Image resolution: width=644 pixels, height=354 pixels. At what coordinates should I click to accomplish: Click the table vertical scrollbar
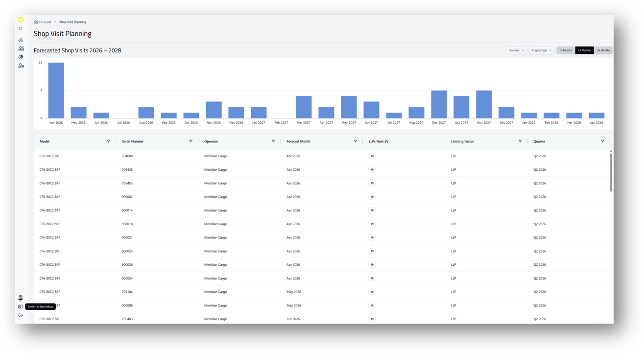tap(611, 171)
